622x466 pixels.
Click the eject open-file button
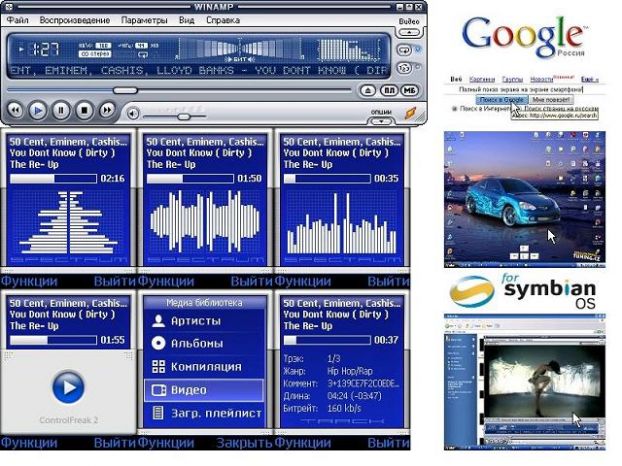pos(368,90)
